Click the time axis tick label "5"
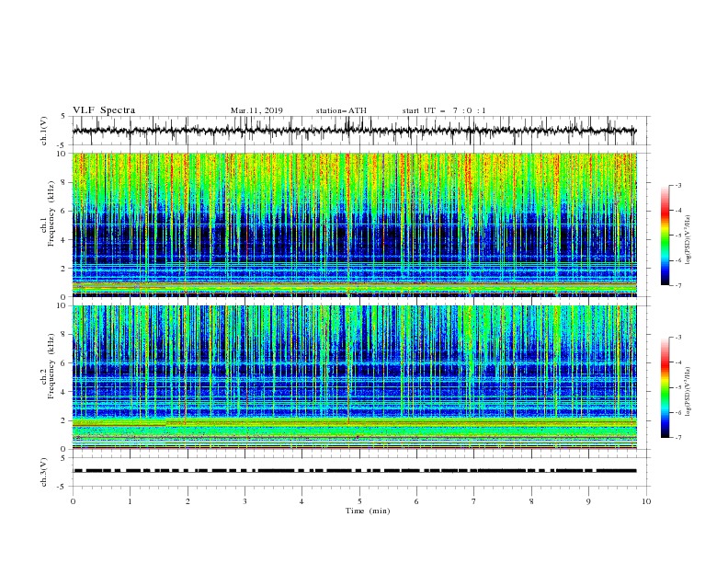The height and width of the screenshot is (563, 728). [x=359, y=501]
